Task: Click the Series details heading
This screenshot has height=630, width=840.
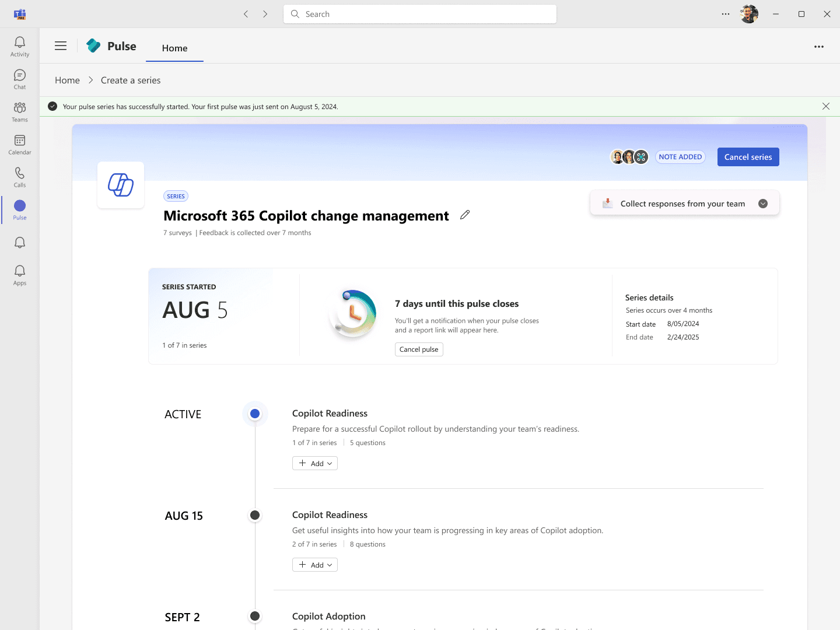Action: (x=649, y=297)
